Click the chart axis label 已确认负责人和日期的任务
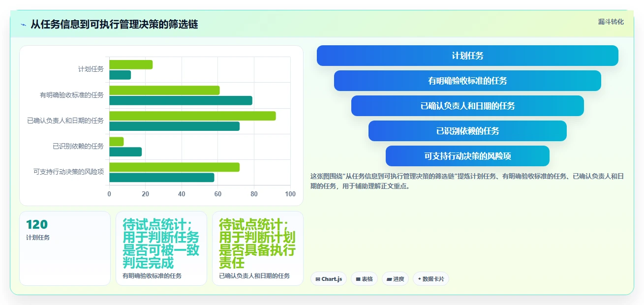The width and height of the screenshot is (644, 305). 65,121
